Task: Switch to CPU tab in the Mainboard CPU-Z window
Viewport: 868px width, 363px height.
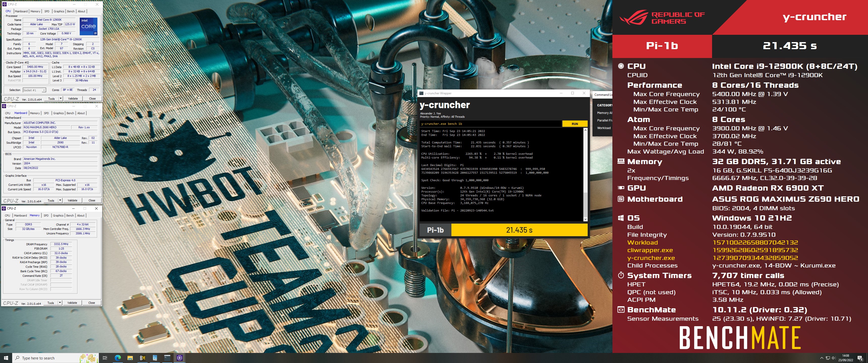Action: coord(8,113)
